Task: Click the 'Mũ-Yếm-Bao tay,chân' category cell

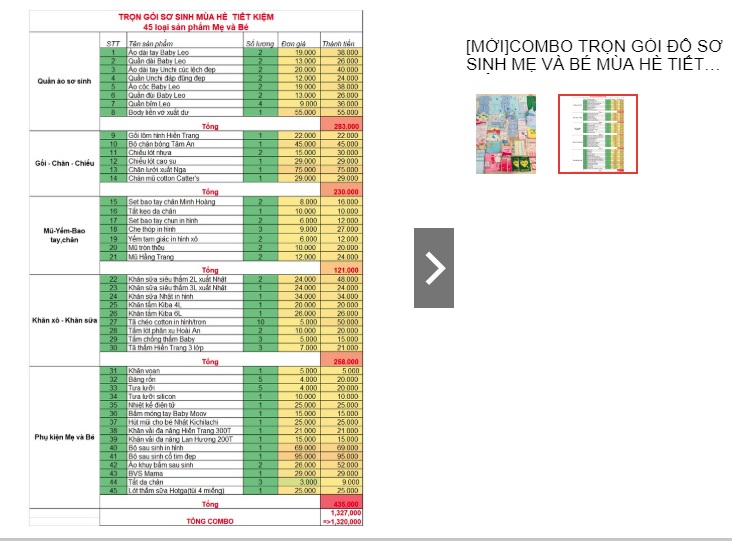Action: click(64, 235)
